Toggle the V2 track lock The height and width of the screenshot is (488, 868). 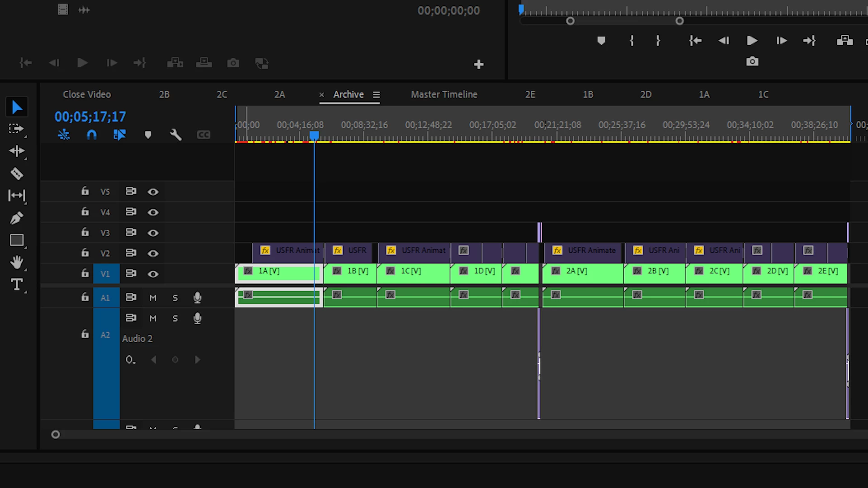[85, 253]
